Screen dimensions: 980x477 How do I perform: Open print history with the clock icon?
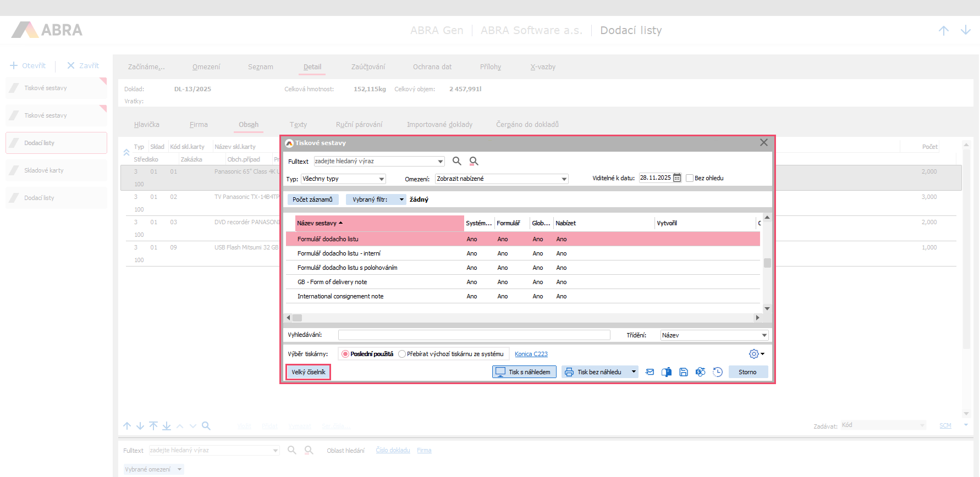718,372
